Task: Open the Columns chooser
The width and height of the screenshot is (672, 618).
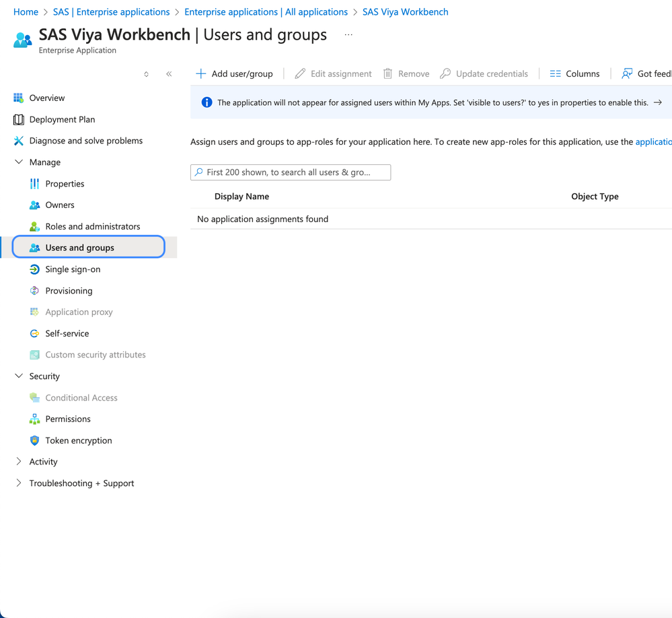Action: pyautogui.click(x=574, y=74)
